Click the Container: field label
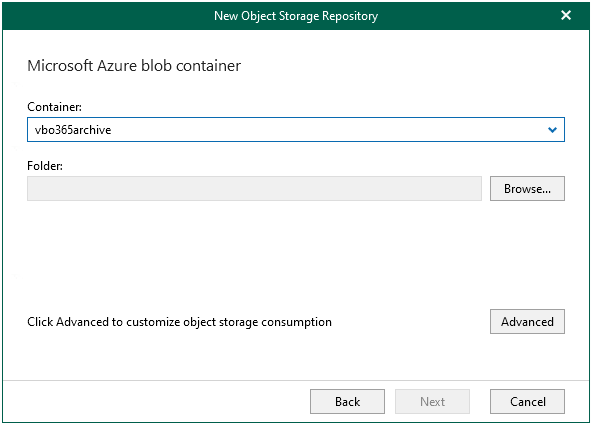Image resolution: width=591 pixels, height=425 pixels. 54,107
